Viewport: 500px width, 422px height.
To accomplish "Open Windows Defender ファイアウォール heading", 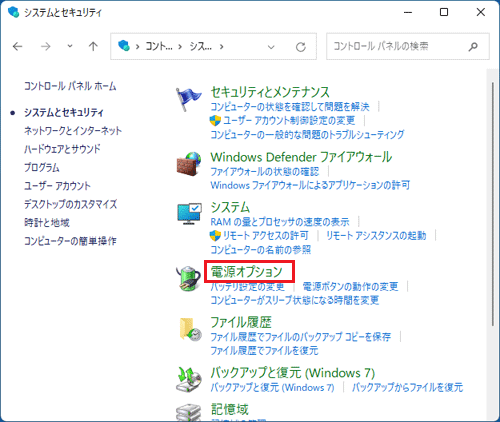I will click(x=301, y=157).
